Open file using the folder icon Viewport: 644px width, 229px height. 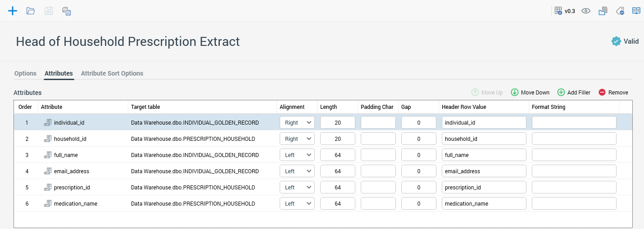pos(31,11)
